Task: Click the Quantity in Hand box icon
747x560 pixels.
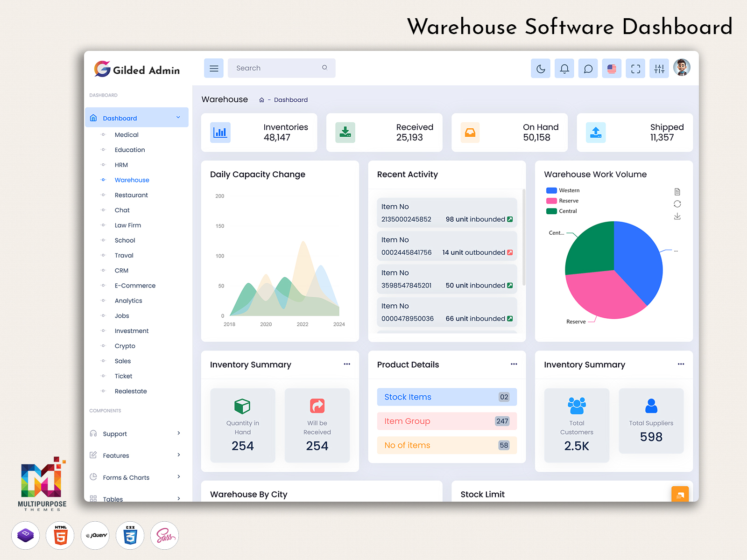Action: [242, 406]
